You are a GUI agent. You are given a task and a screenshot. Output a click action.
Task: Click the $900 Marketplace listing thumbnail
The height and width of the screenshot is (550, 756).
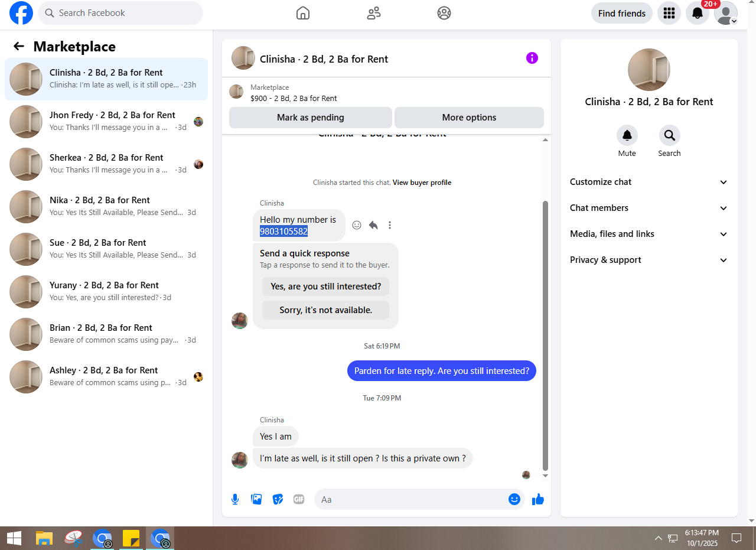pyautogui.click(x=236, y=92)
